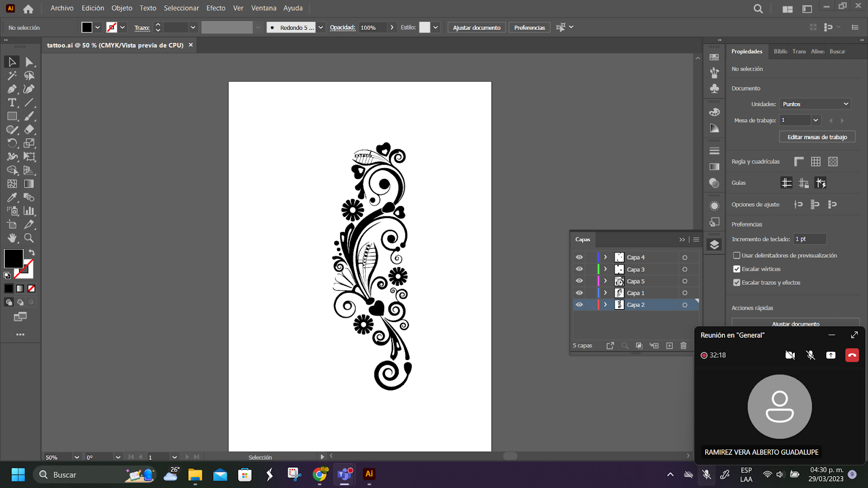The width and height of the screenshot is (868, 488).
Task: Open the Ventana menu
Action: click(264, 8)
